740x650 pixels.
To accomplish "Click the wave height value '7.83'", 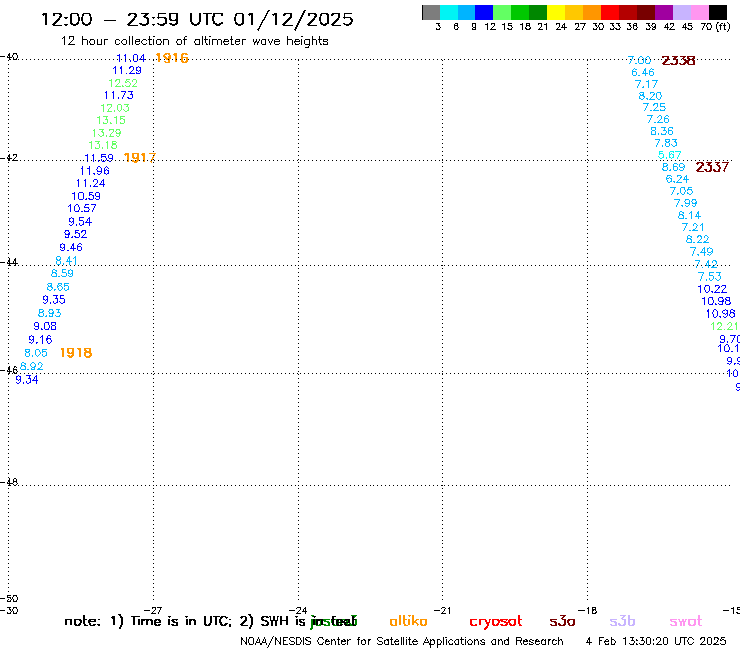I will [x=666, y=143].
